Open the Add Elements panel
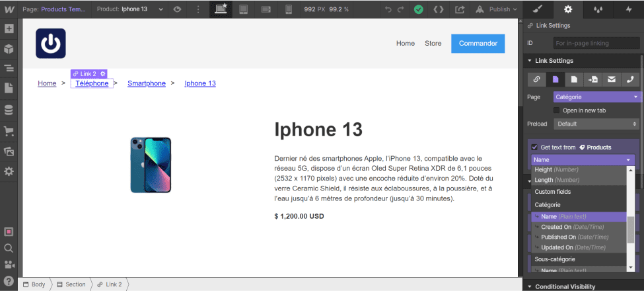The image size is (644, 291). point(9,29)
